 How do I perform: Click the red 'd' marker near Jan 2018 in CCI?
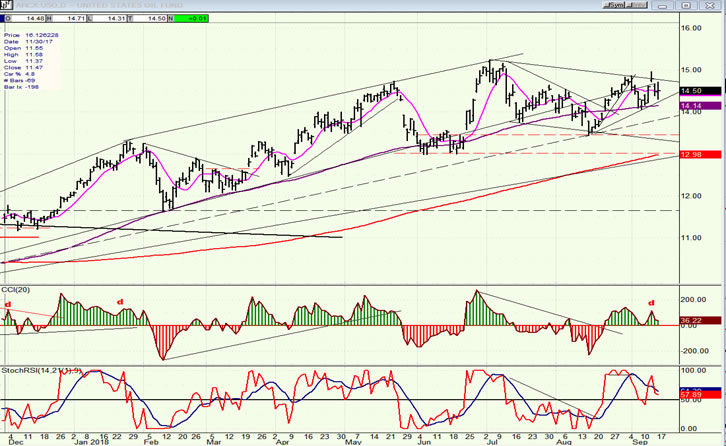pos(121,301)
